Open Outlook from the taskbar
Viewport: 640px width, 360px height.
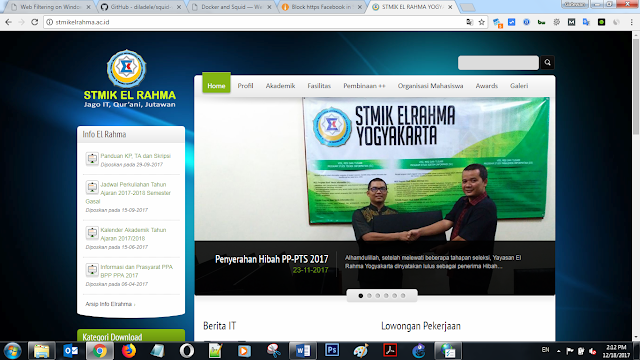pyautogui.click(x=70, y=351)
